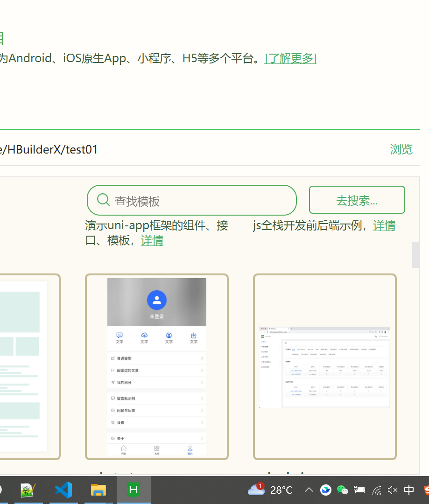Toggle the 中 input method indicator
Screen dimensions: 429x504
pyautogui.click(x=409, y=490)
